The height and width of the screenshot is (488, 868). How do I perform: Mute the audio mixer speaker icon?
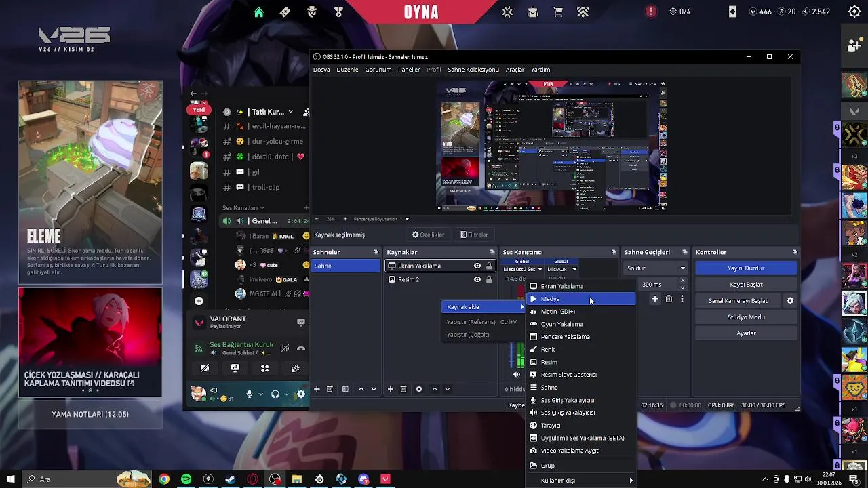click(517, 374)
